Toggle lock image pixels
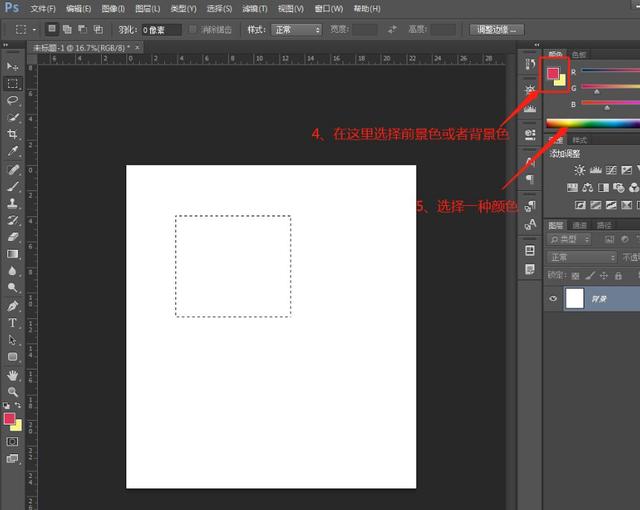This screenshot has height=510, width=640. click(x=590, y=276)
